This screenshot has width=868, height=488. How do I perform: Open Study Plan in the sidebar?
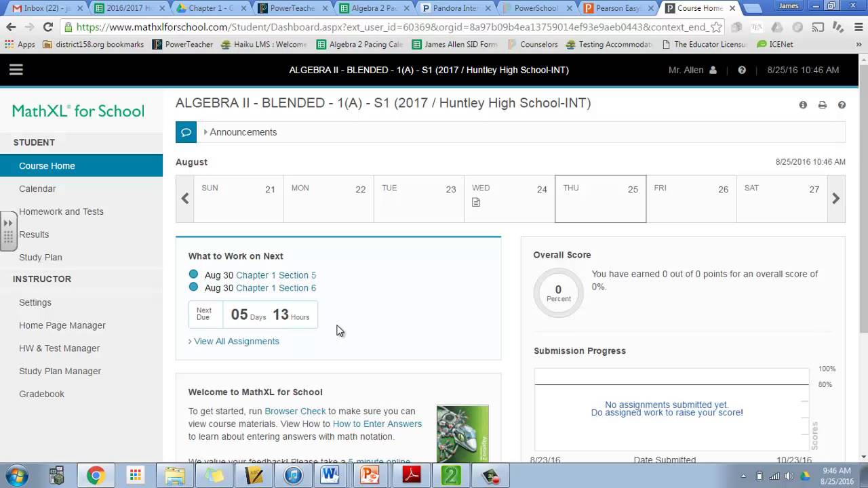41,258
